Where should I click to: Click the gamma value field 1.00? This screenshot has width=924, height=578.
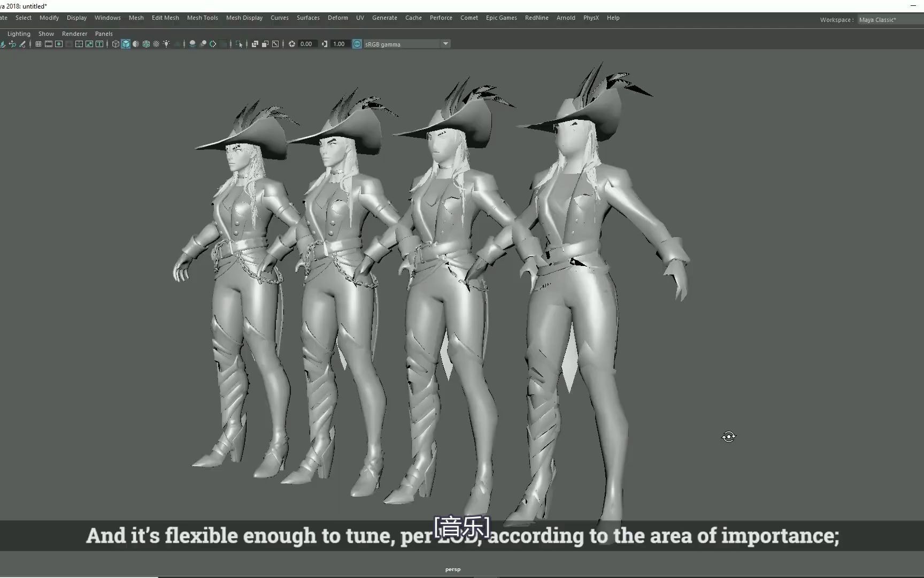coord(340,44)
